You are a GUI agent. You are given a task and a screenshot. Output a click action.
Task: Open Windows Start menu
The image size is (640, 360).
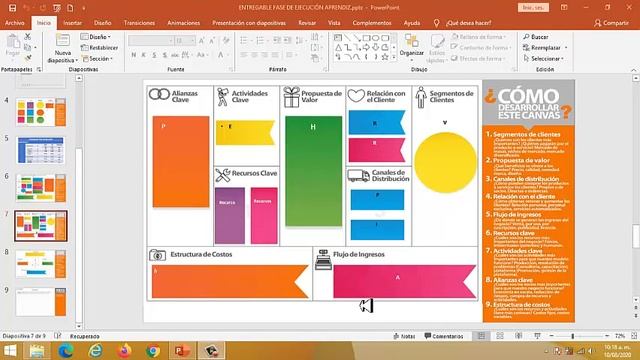coord(10,351)
